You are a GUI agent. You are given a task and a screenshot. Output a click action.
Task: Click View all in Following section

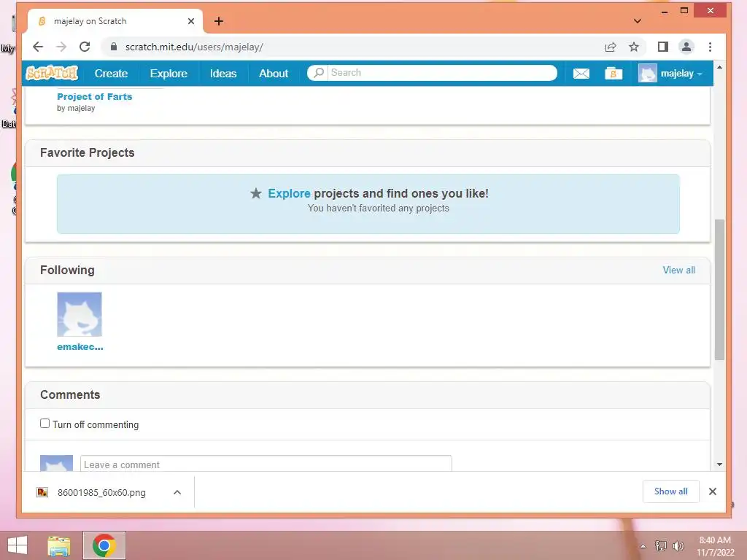pyautogui.click(x=678, y=270)
